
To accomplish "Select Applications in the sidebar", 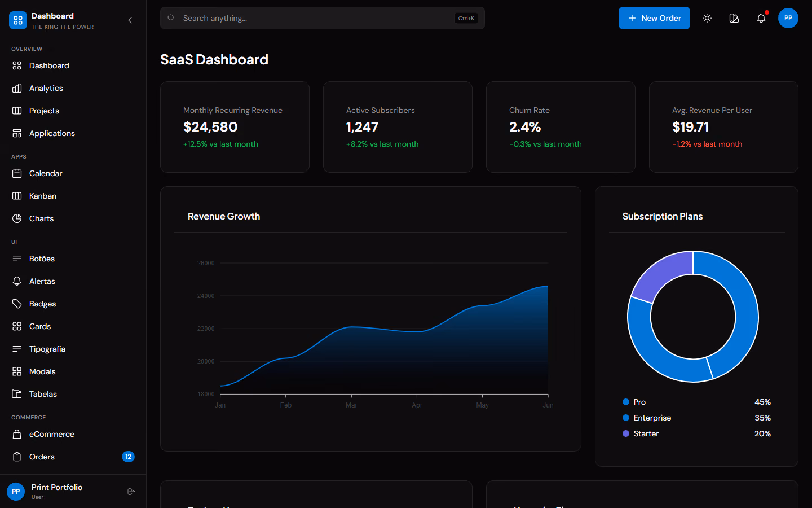I will pyautogui.click(x=73, y=133).
